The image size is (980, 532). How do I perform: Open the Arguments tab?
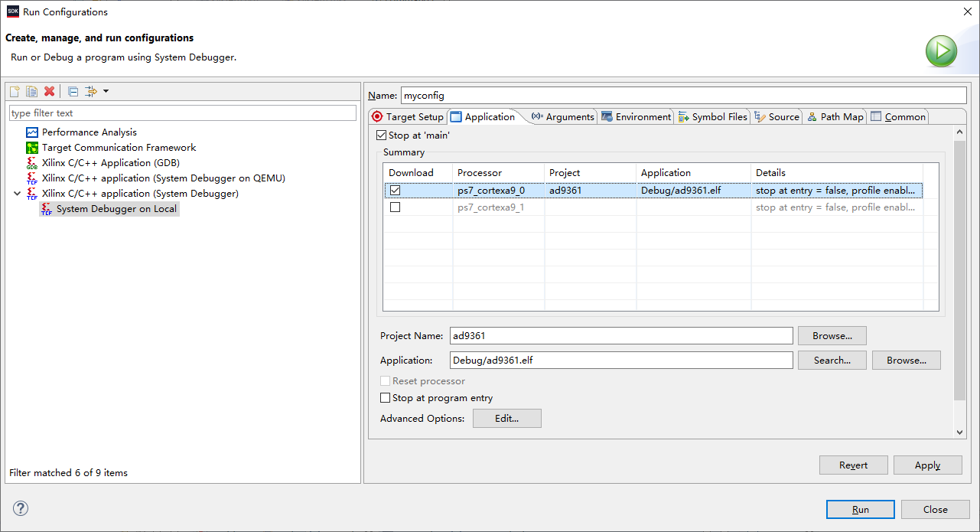(563, 116)
